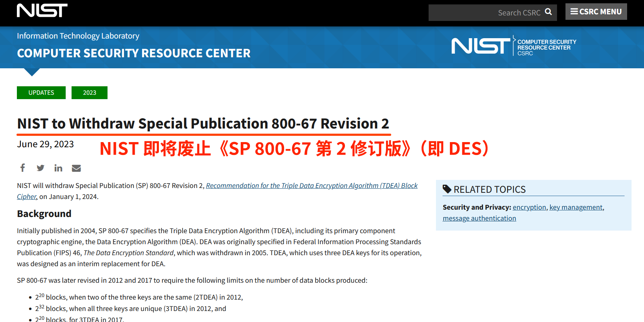
Task: Open the message authentication related topic
Action: point(479,218)
